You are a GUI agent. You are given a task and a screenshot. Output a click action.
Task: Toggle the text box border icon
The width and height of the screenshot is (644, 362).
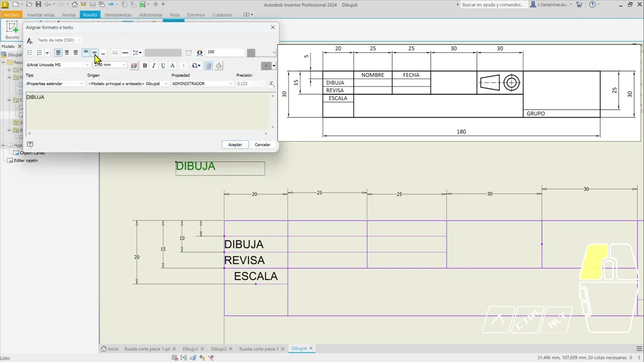pyautogui.click(x=209, y=65)
